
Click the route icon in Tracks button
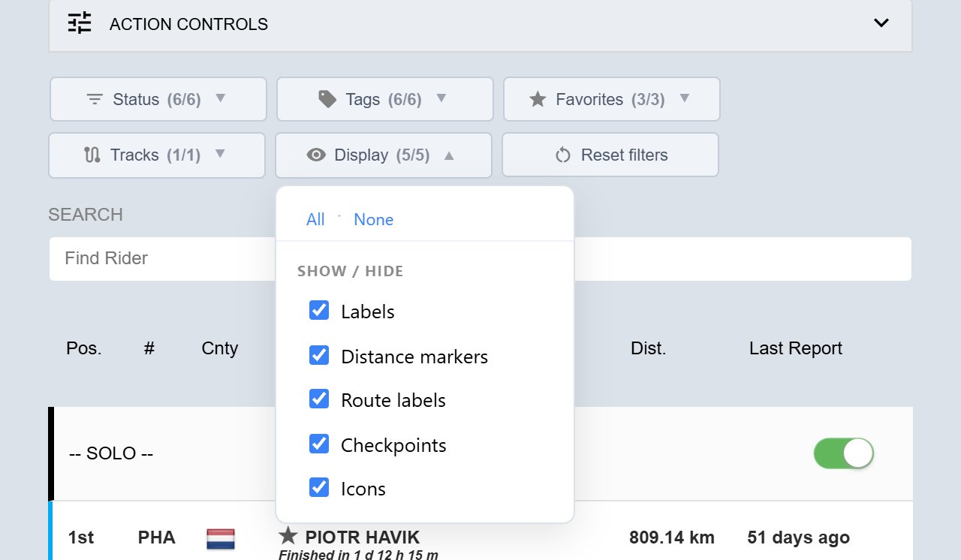[x=92, y=155]
